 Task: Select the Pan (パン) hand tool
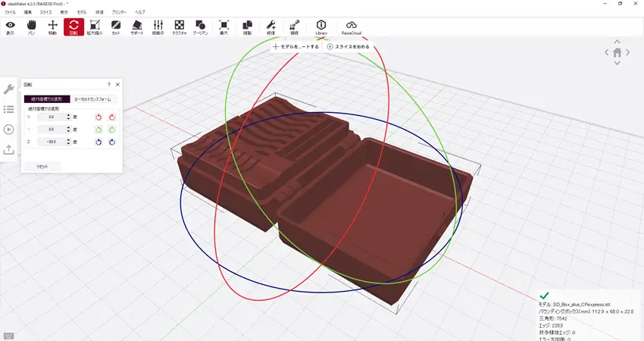(x=31, y=28)
